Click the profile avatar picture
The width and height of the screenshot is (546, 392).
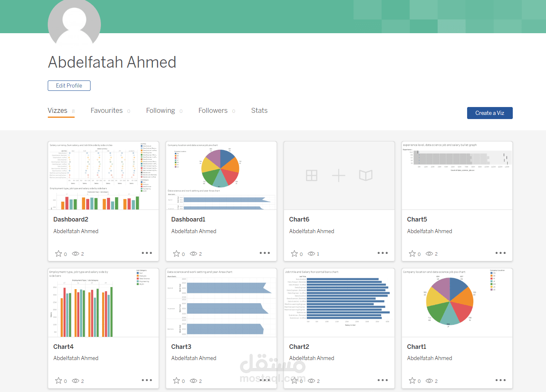[x=74, y=23]
